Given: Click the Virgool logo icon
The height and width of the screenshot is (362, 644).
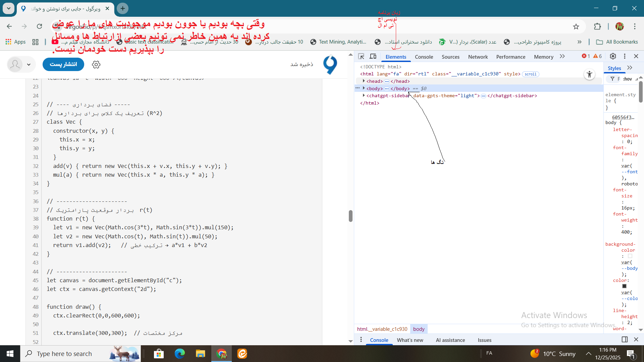Looking at the screenshot, I should coord(330,64).
